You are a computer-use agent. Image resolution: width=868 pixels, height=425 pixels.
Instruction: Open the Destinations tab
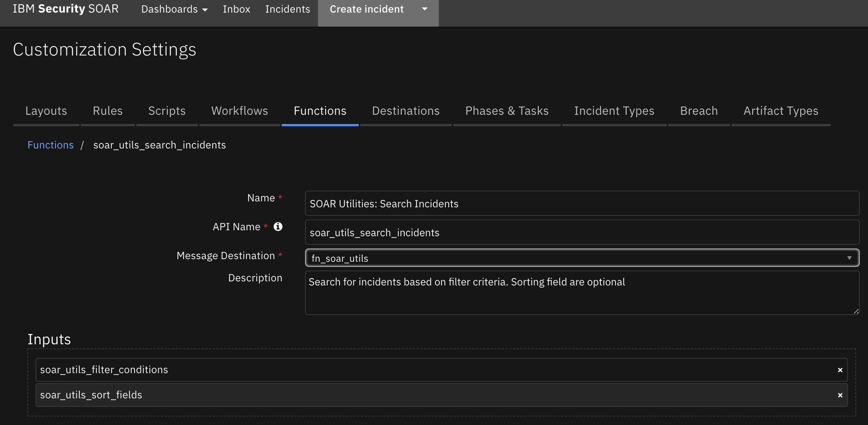[406, 111]
